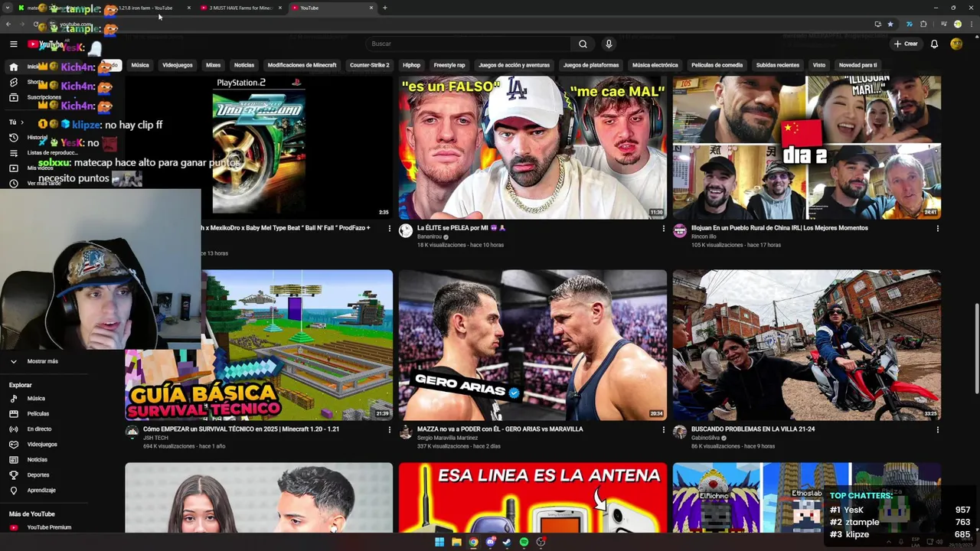Open File Explorer from taskbar
This screenshot has height=551, width=980.
pos(456,543)
